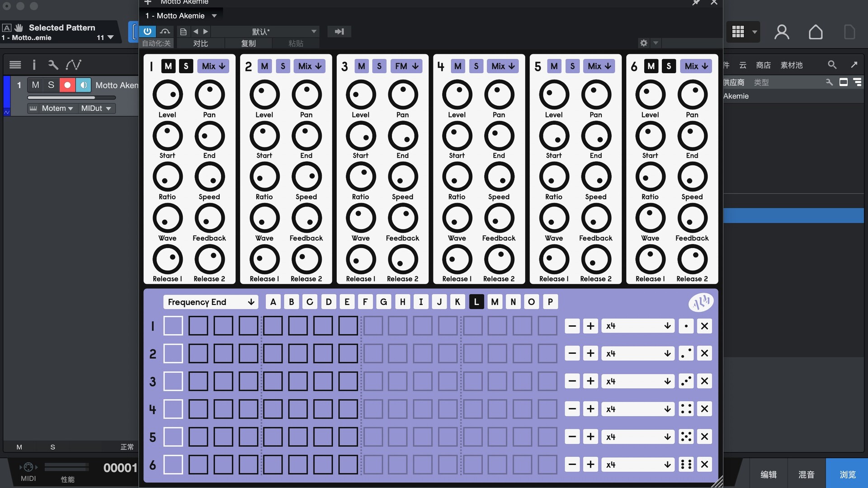868x488 pixels.
Task: Switch to the 混音 mix tab
Action: tap(806, 474)
